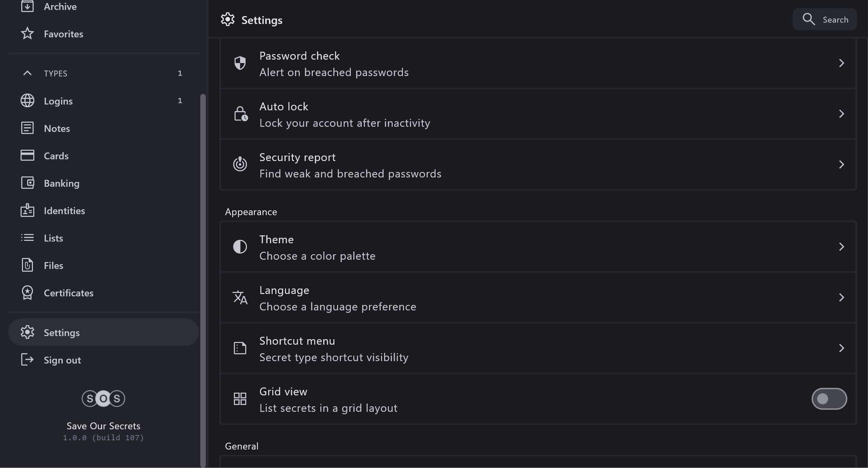Open the Favorites list

coord(63,34)
